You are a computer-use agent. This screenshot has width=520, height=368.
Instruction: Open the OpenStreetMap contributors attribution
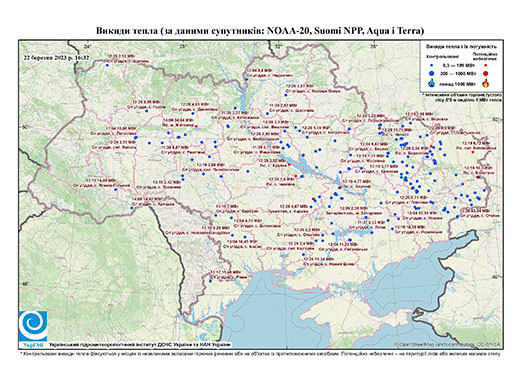(448, 344)
